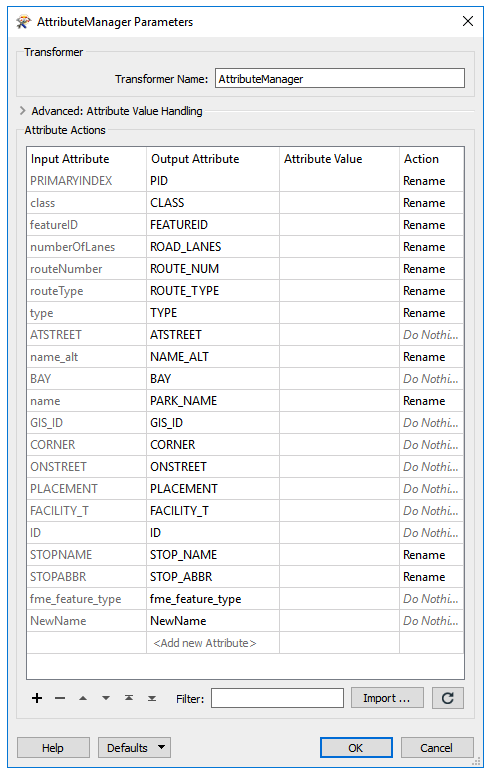Click the Filter text field
Image resolution: width=491 pixels, height=776 pixels.
[x=277, y=698]
